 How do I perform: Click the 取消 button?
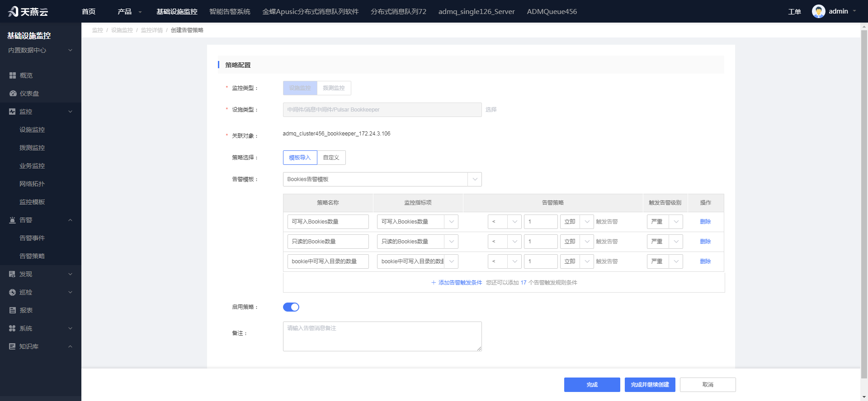pos(708,385)
